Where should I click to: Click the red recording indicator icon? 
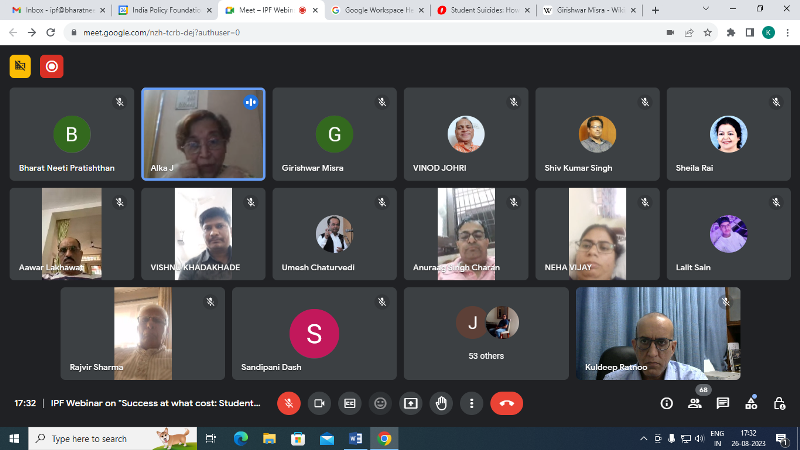pos(51,67)
